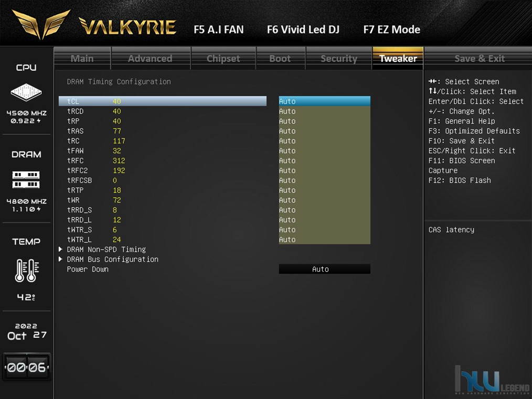
Task: Go to the Security tab
Action: 339,58
